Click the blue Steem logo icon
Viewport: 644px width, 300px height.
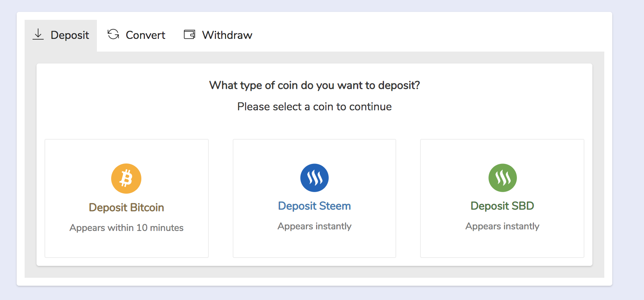(x=314, y=178)
